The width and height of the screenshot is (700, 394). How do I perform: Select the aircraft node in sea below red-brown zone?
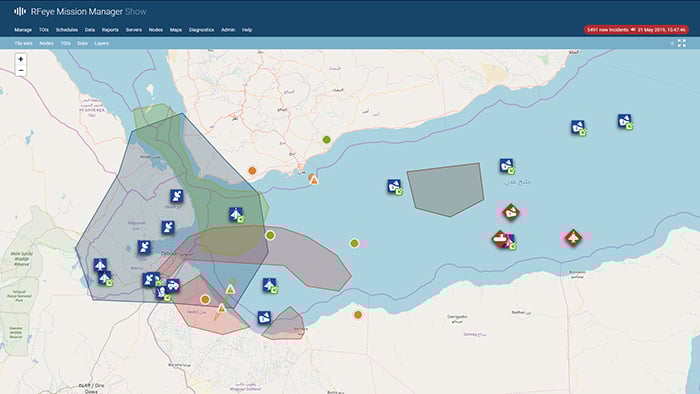click(x=269, y=285)
